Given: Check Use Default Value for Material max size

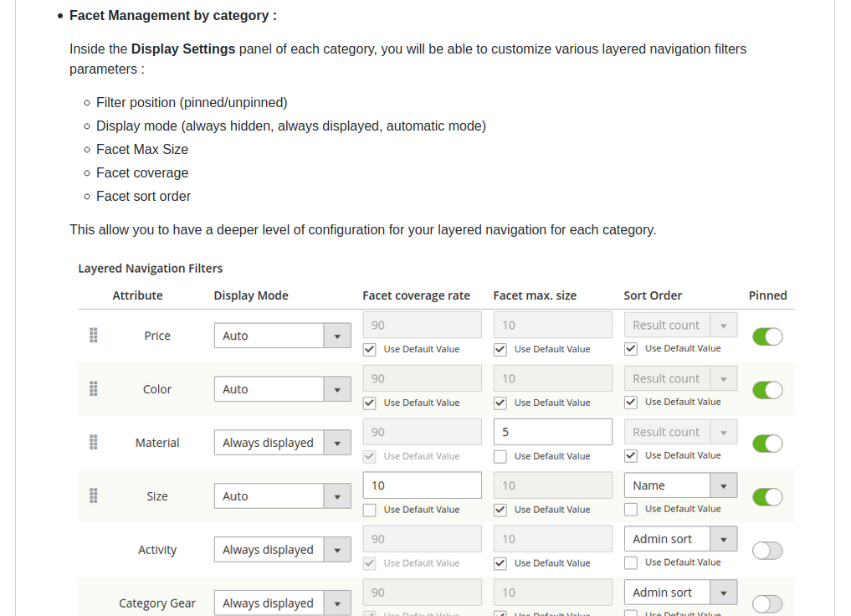Looking at the screenshot, I should coord(500,456).
